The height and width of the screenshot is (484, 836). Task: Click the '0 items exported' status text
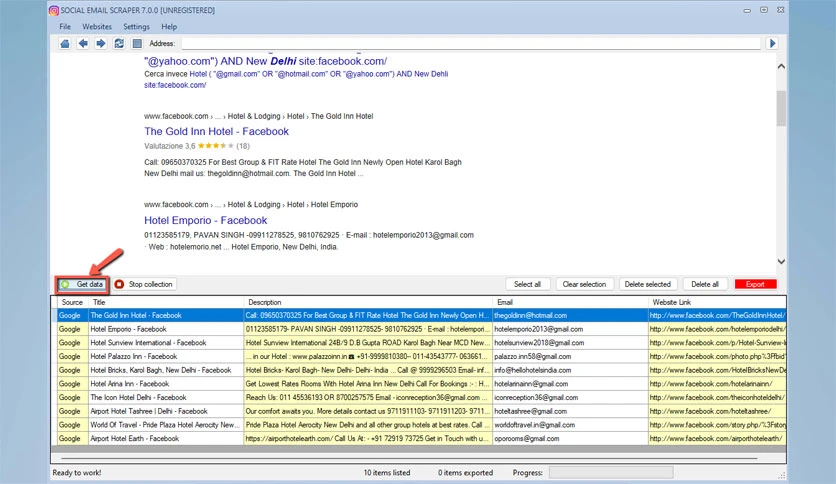465,473
